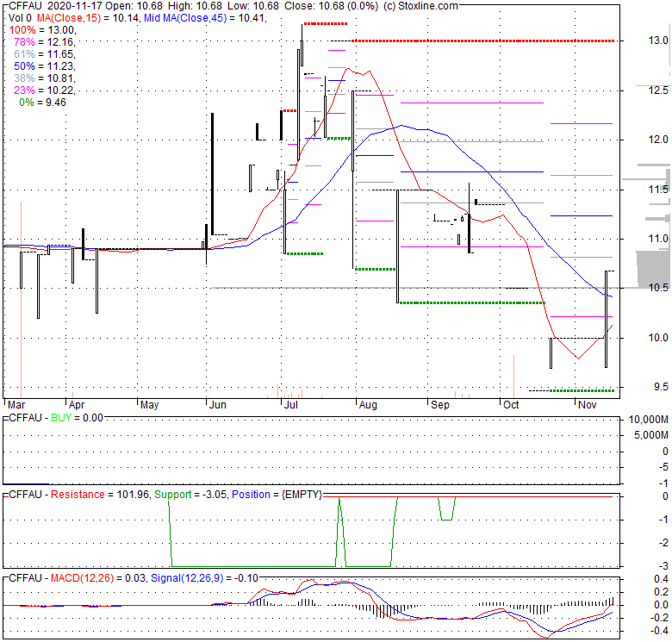Click the Mar label on time axis
The width and height of the screenshot is (672, 642).
(16, 404)
